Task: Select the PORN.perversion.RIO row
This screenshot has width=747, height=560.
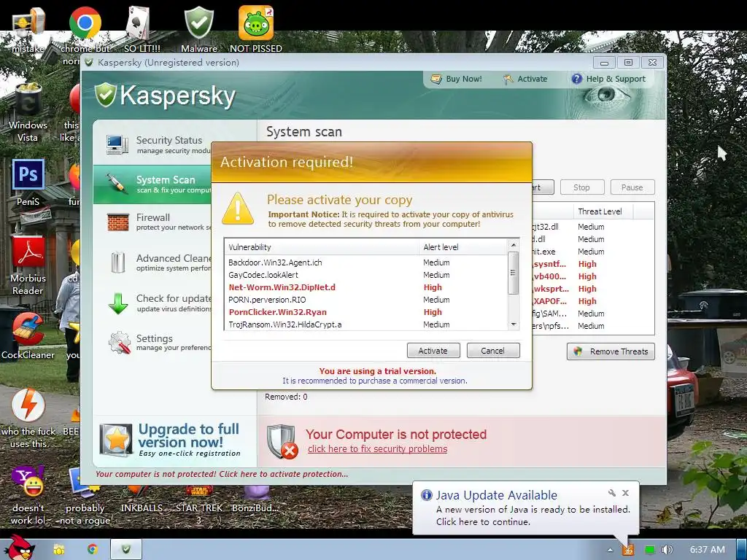Action: [x=366, y=300]
